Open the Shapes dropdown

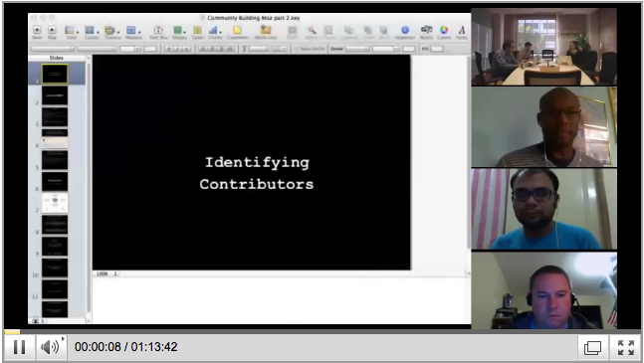pos(179,32)
